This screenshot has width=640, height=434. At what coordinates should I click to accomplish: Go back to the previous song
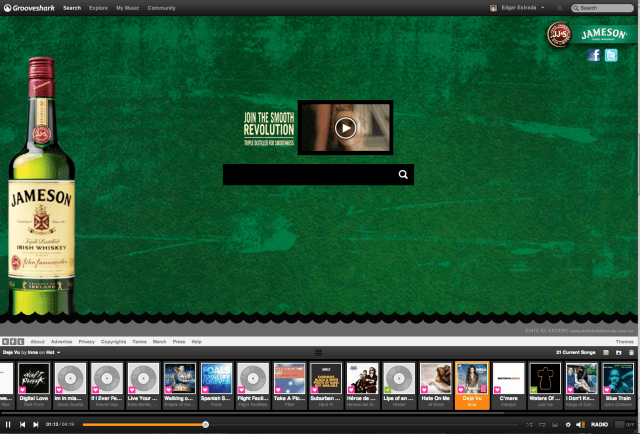(x=22, y=424)
